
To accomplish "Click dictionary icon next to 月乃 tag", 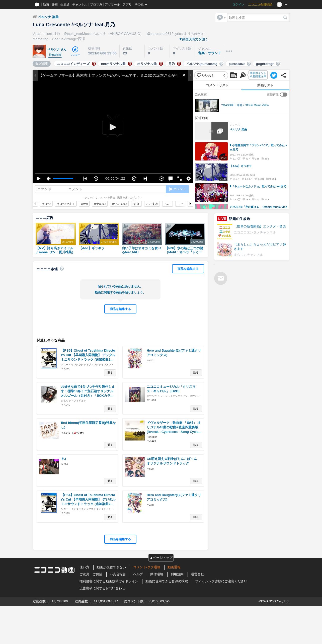I will pyautogui.click(x=179, y=64).
